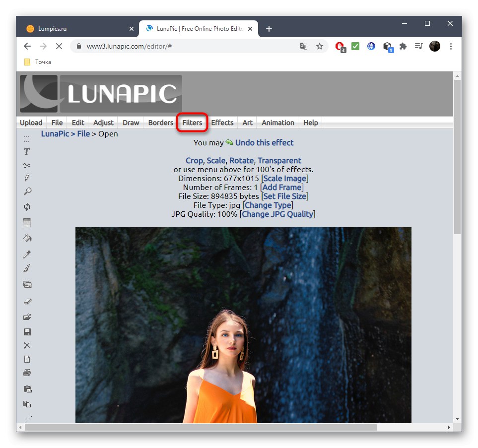478x448 pixels.
Task: Open the File menu
Action: (x=57, y=123)
